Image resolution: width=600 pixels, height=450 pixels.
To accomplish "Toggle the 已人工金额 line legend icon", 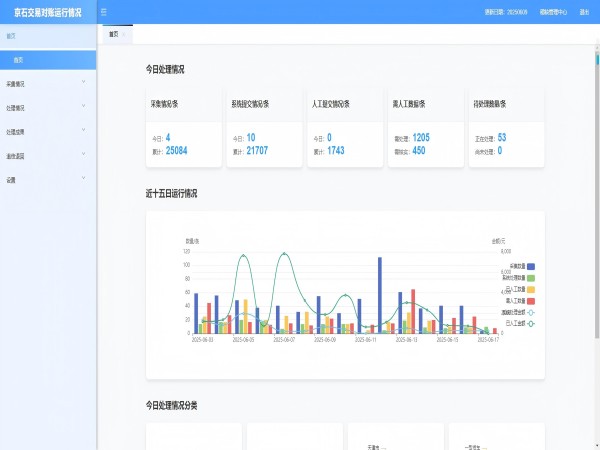I will [530, 323].
